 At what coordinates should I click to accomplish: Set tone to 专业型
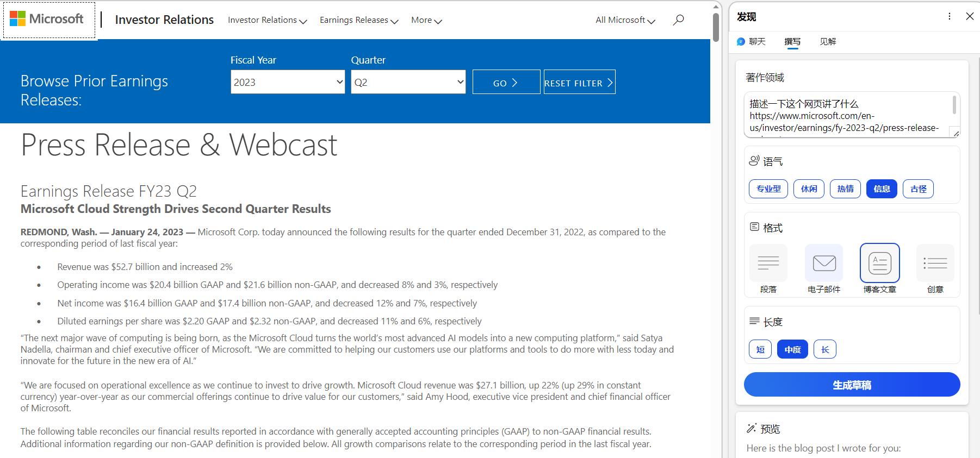click(x=768, y=189)
